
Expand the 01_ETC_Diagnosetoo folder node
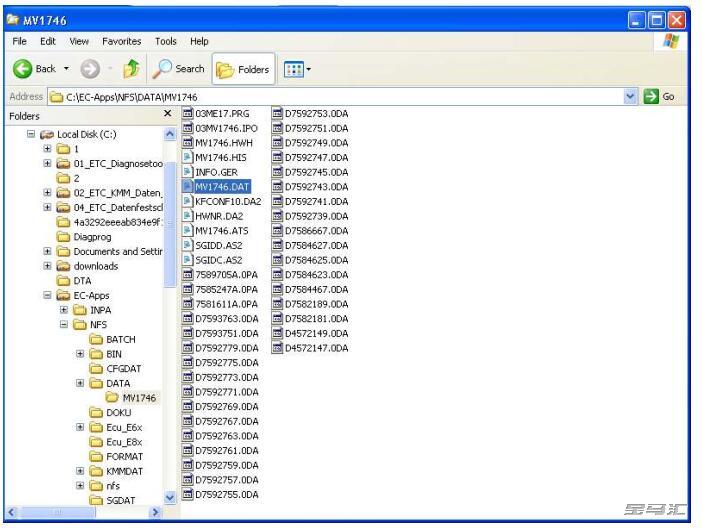point(47,163)
